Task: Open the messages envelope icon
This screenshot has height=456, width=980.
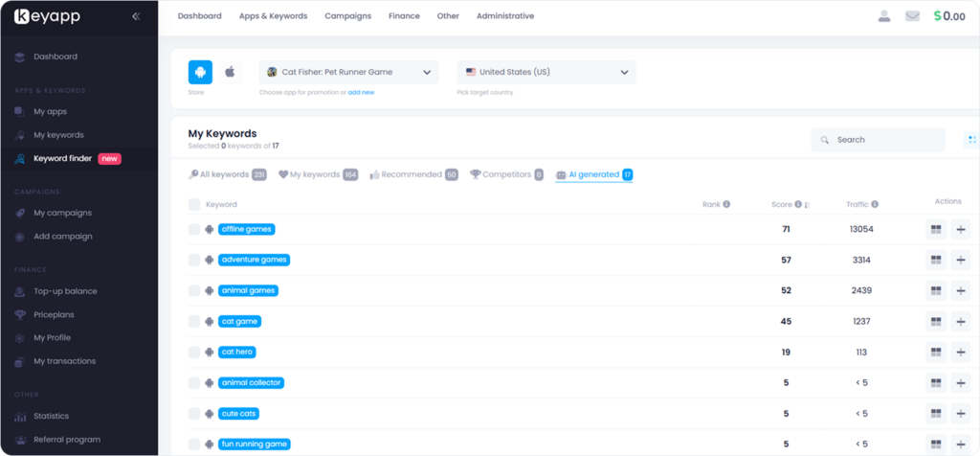Action: click(912, 16)
